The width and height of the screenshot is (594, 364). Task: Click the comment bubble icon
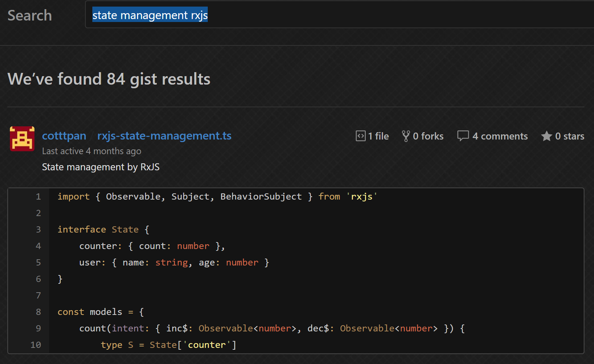[x=463, y=136]
